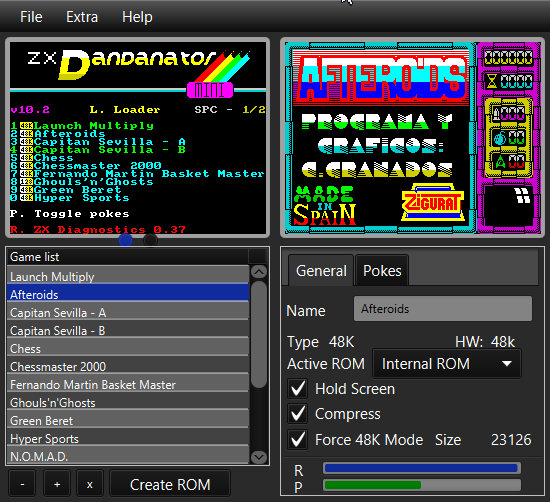Select N.O.M.A.D. in the game list
The height and width of the screenshot is (502, 550).
tap(128, 455)
